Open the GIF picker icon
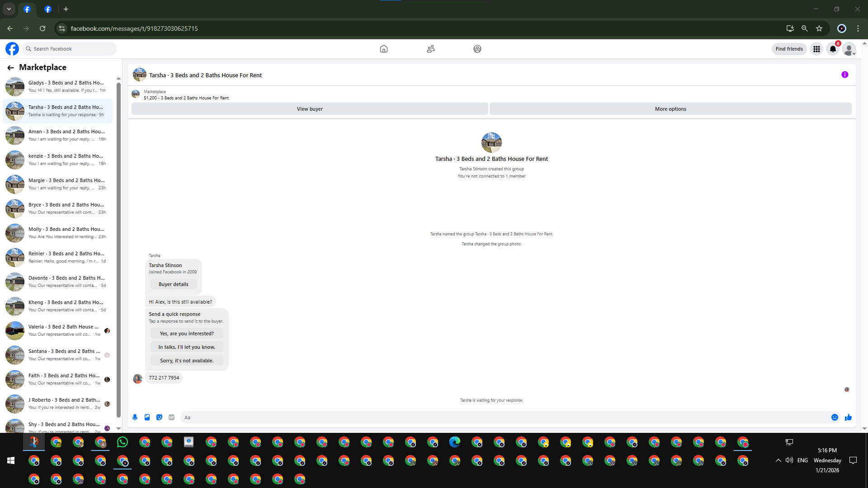This screenshot has height=488, width=868. pyautogui.click(x=171, y=418)
